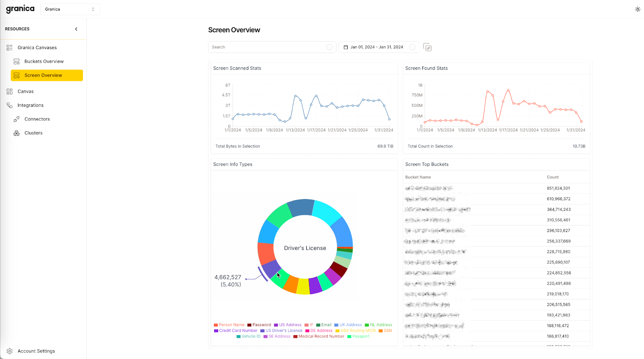Collapse the Resources sidebar with the chevron
This screenshot has height=359, width=644.
[76, 29]
